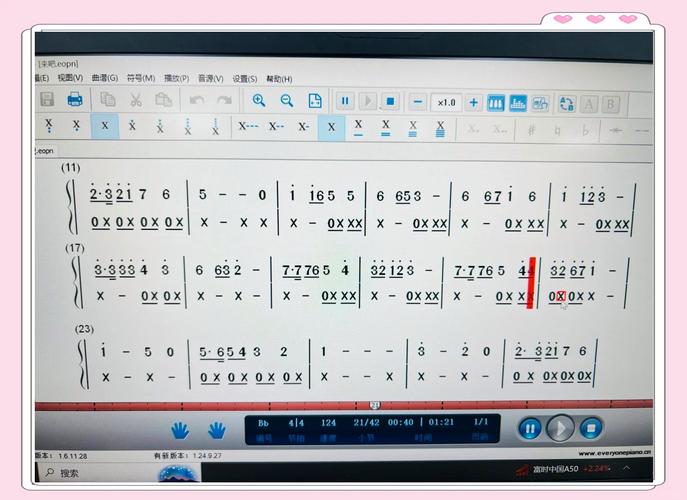Choose dotted half duration X--
The width and height of the screenshot is (687, 500).
click(x=276, y=127)
